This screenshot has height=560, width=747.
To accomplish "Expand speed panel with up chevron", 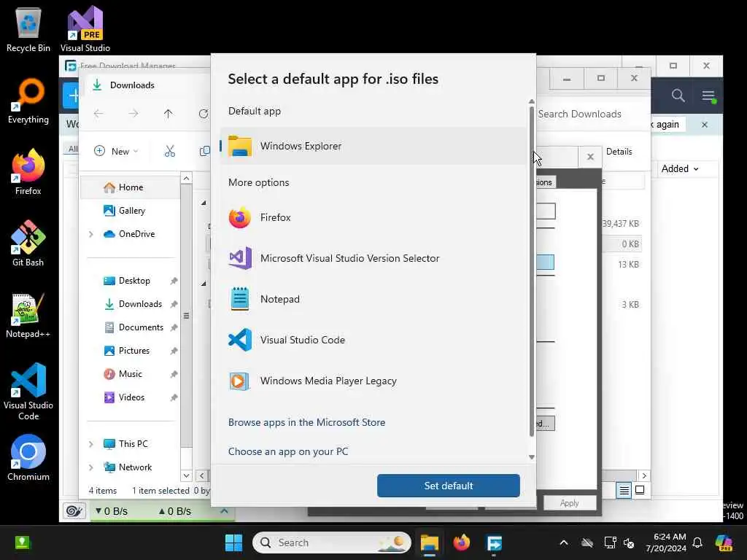I will point(225,511).
